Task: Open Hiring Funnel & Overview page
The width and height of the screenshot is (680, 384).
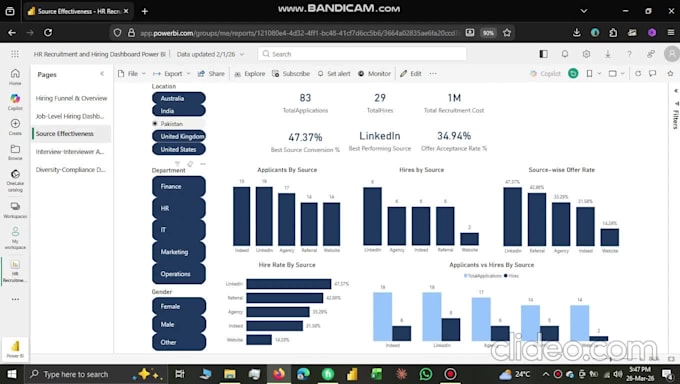Action: click(x=72, y=98)
